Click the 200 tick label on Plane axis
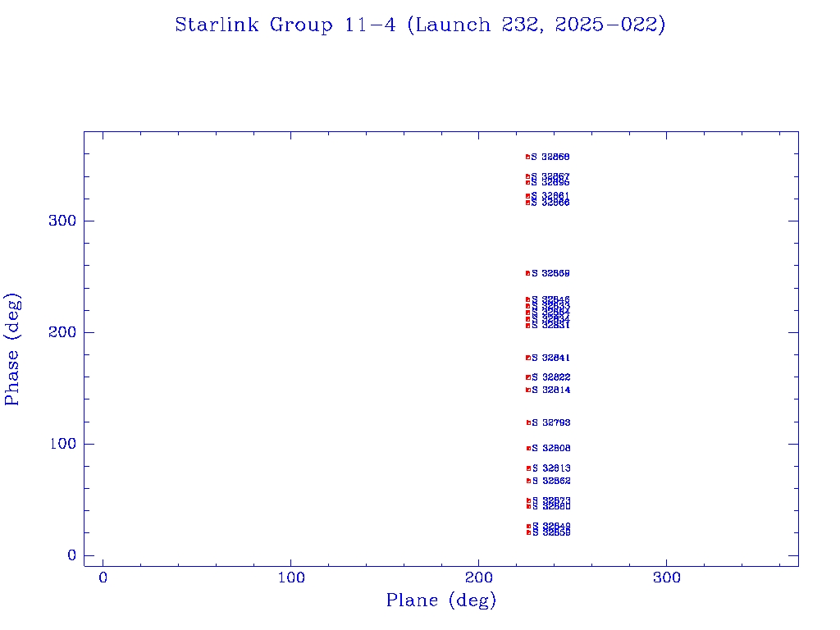This screenshot has height=630, width=840. coord(479,578)
